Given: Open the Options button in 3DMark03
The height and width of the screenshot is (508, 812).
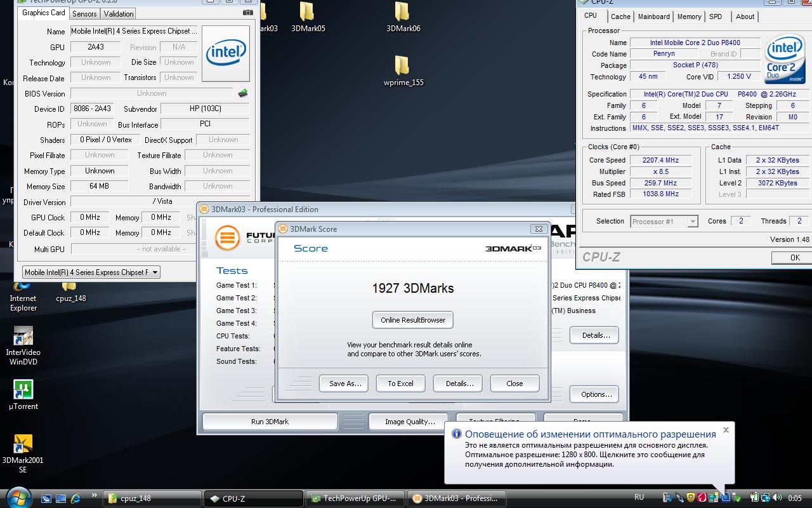Looking at the screenshot, I should coord(596,394).
